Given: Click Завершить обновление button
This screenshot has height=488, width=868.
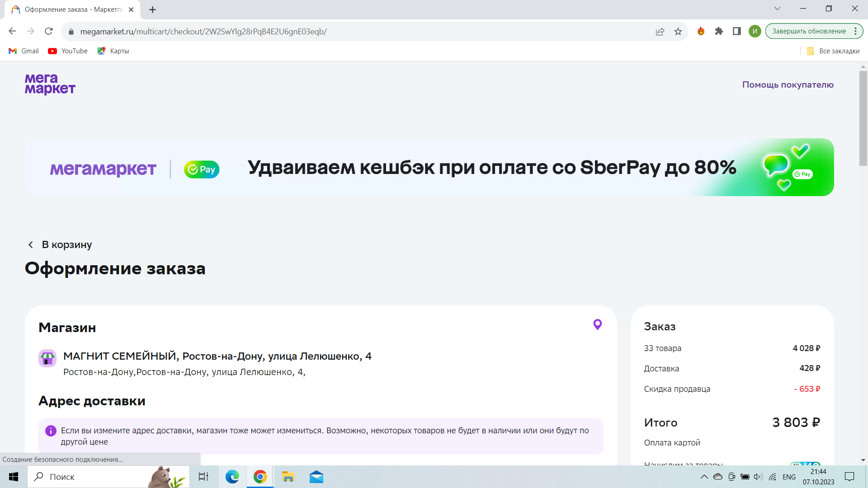Looking at the screenshot, I should click(809, 31).
